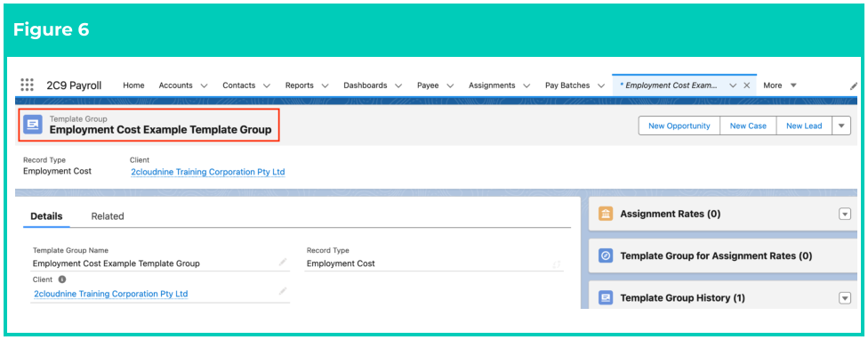
Task: Open the Dashboards tab dropdown chevron
Action: (x=398, y=85)
